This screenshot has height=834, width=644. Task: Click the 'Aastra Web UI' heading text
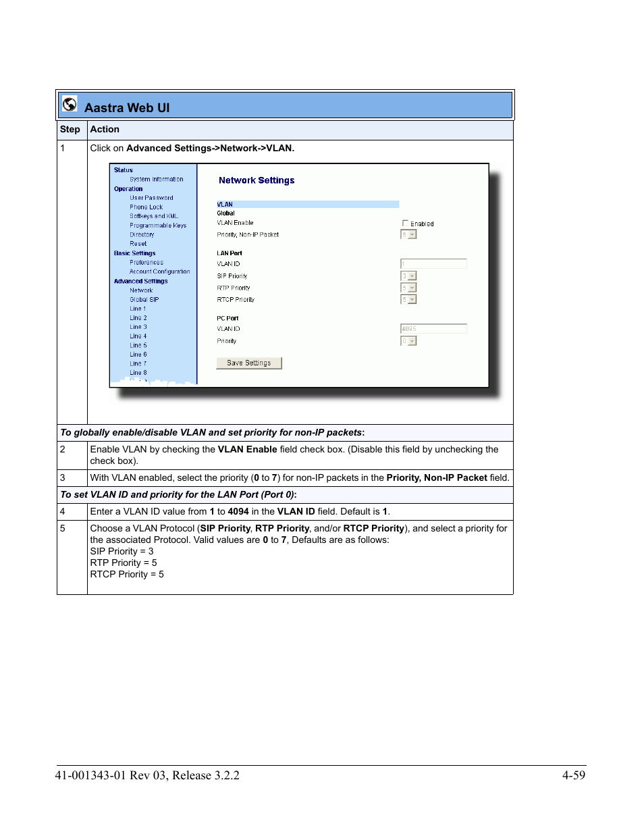pos(127,108)
